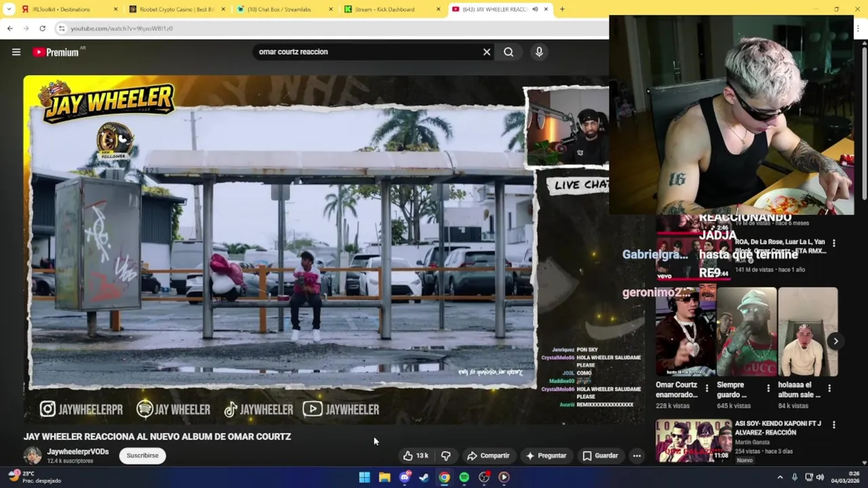The height and width of the screenshot is (488, 868).
Task: Clear the search box with the X
Action: coord(486,52)
